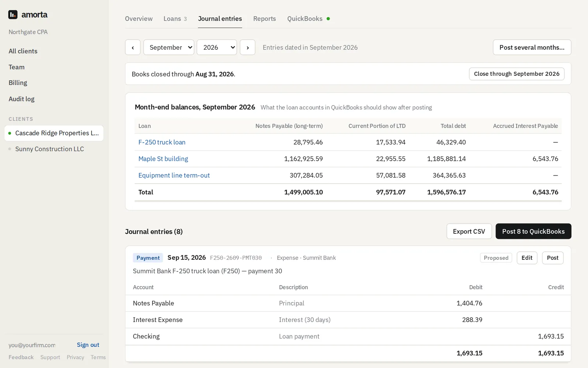The height and width of the screenshot is (368, 588).
Task: Open the Terms link
Action: [x=98, y=357]
